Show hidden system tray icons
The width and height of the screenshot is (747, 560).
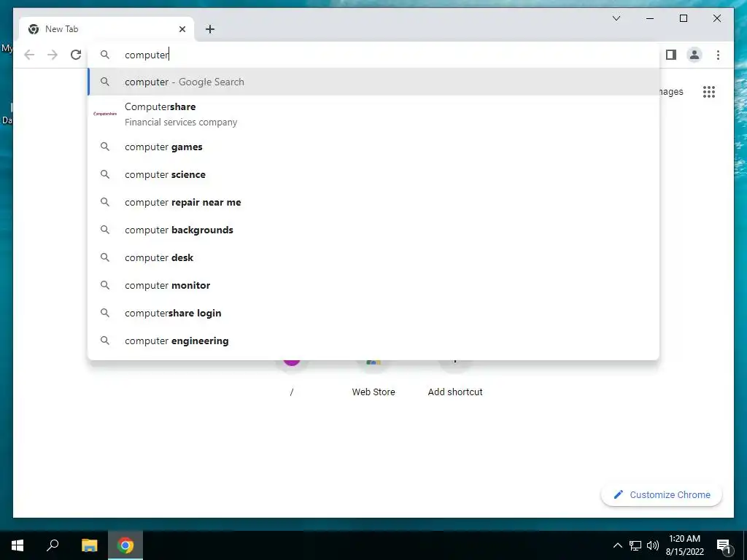tap(617, 545)
